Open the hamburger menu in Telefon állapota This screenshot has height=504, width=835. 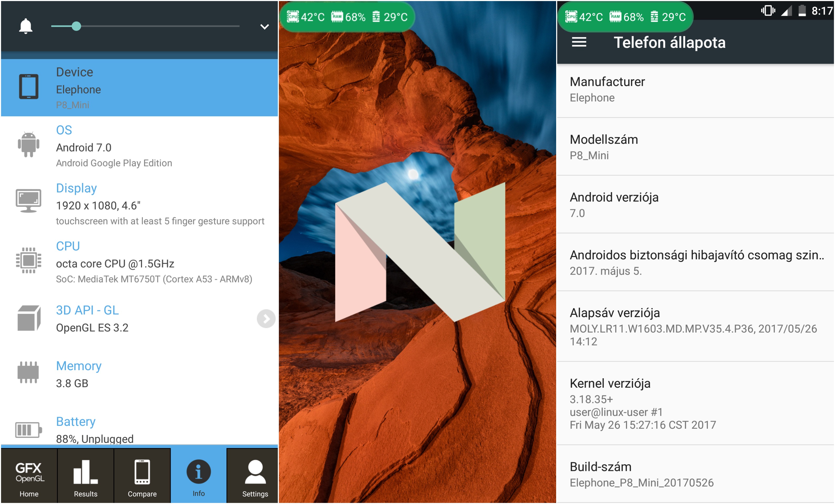(579, 42)
